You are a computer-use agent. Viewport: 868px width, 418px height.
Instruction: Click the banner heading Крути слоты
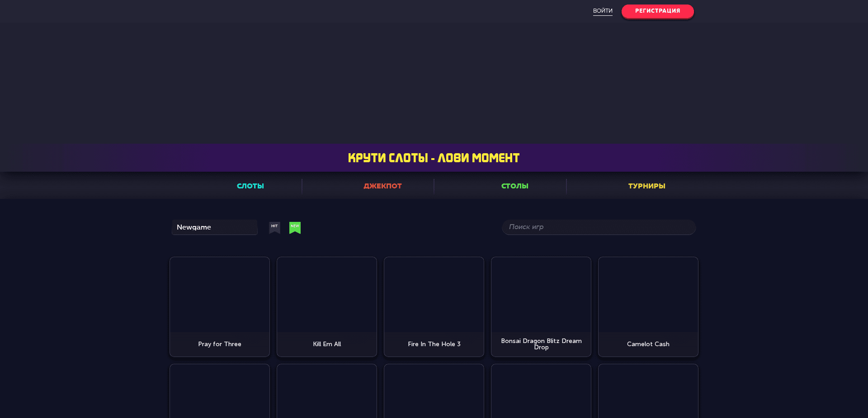tap(433, 158)
